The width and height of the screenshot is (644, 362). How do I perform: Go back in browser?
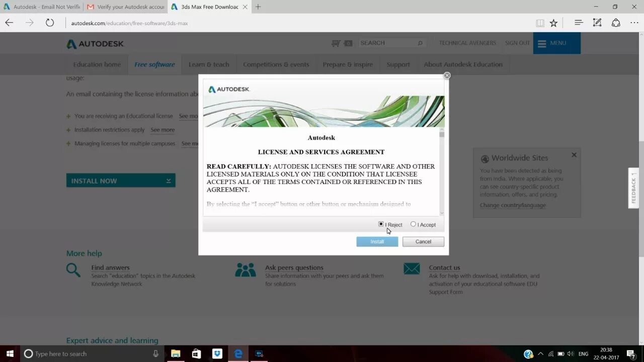point(9,23)
